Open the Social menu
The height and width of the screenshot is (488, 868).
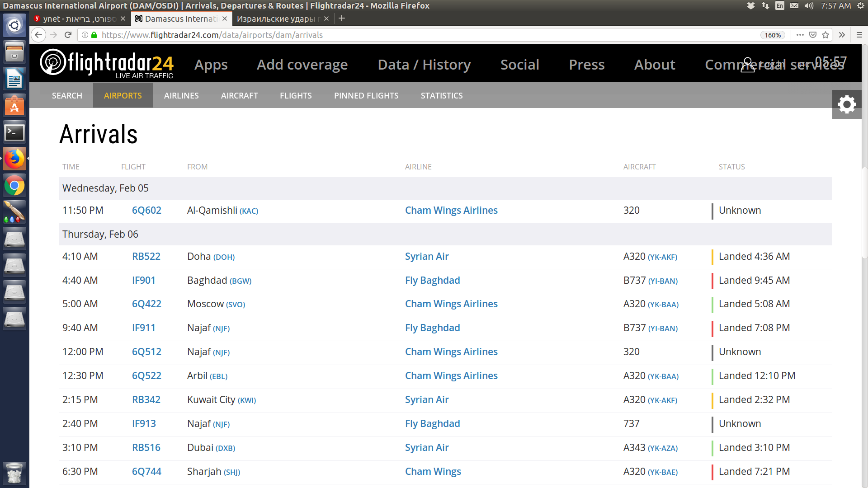(x=520, y=65)
